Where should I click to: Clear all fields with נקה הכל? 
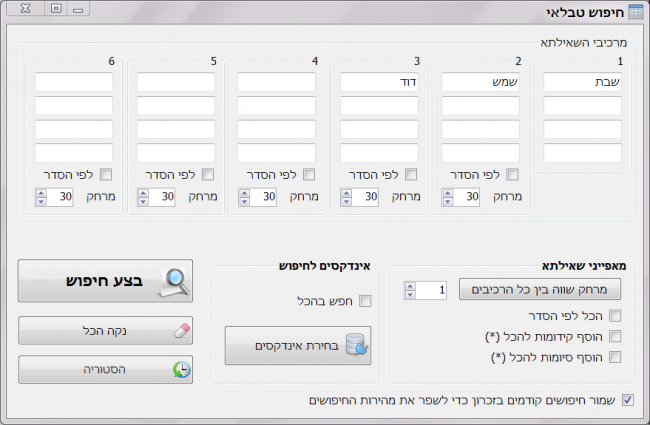pos(105,330)
